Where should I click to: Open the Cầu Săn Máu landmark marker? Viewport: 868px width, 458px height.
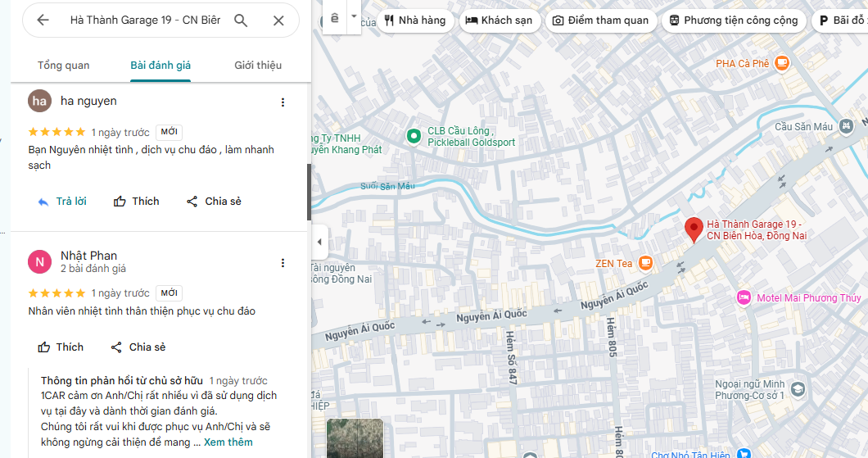(x=845, y=126)
